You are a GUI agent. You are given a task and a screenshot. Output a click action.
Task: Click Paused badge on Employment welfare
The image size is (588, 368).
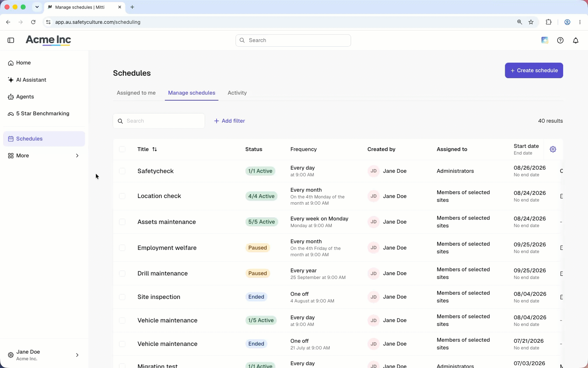coord(258,248)
